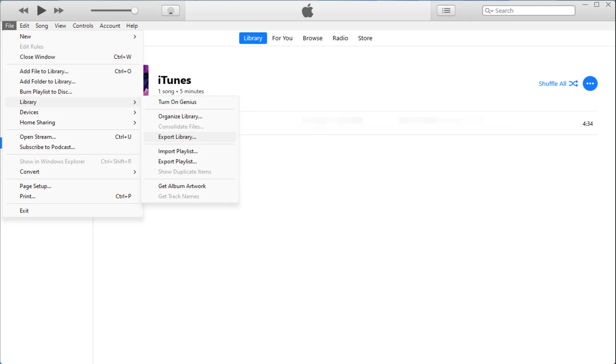Choose Turn On Genius
Screen dimensions: 616x364
coord(177,102)
